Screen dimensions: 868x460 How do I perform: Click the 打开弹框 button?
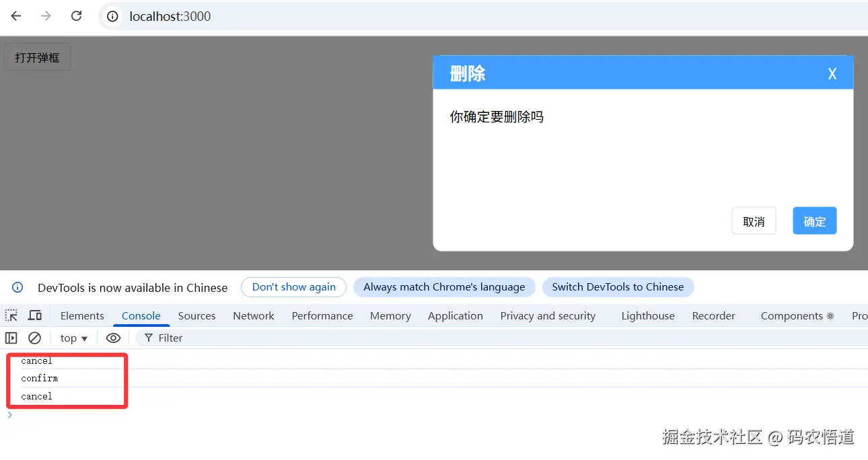tap(37, 57)
